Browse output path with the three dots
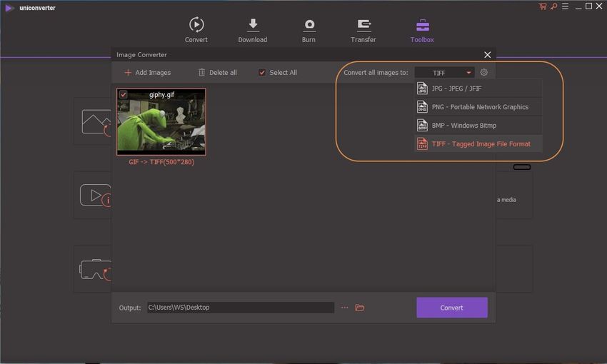607x364 pixels. (344, 308)
